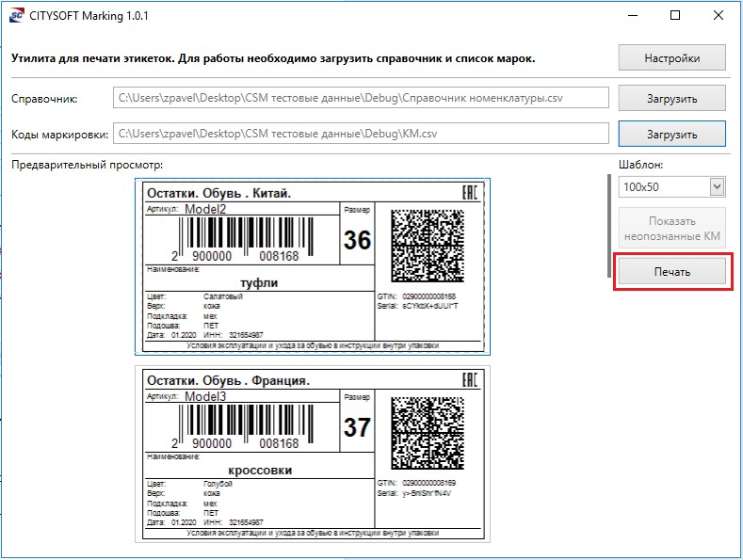Image resolution: width=743 pixels, height=560 pixels.
Task: Minimize the CITYSOFT Marking window
Action: 632,16
